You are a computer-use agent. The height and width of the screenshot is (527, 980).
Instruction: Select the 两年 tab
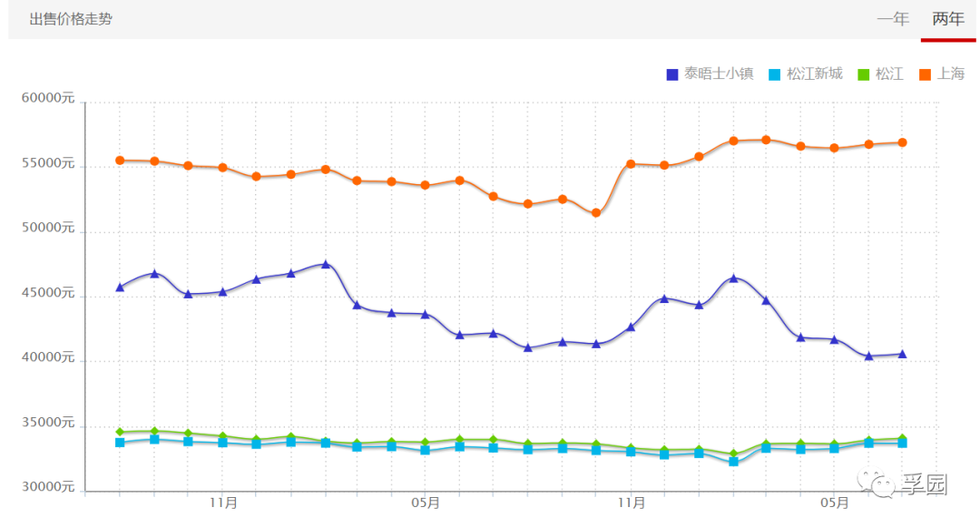point(948,19)
